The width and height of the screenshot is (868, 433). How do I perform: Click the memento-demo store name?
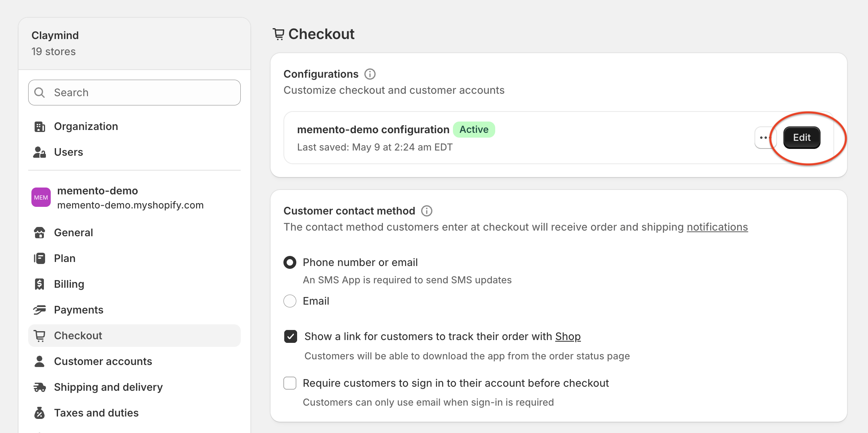click(97, 191)
